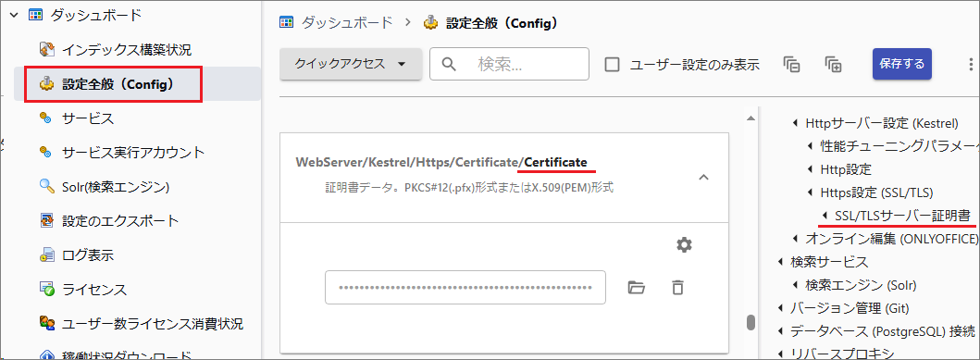This screenshot has height=360, width=980.
Task: Click the ログ表示 icon
Action: coord(46,255)
